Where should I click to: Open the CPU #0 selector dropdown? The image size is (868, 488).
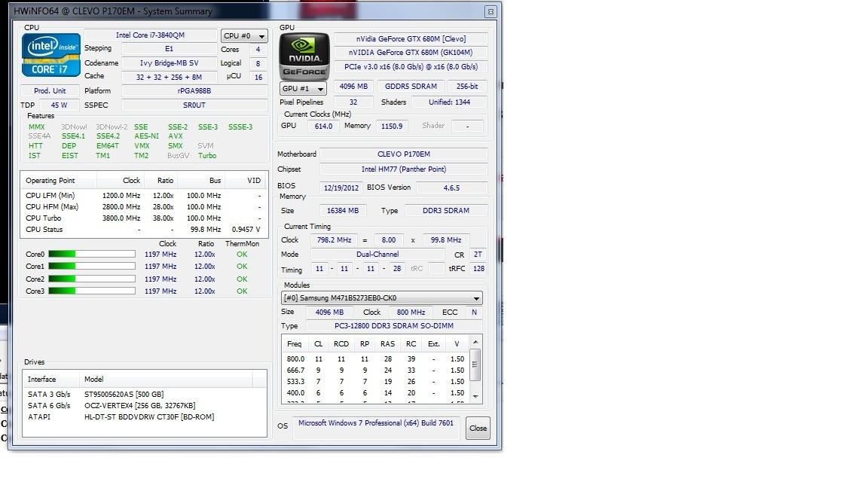(244, 36)
